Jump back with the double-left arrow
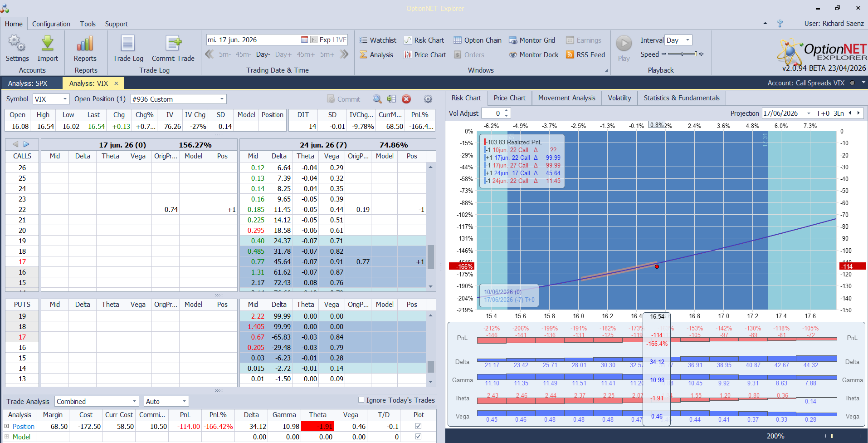The image size is (868, 443). (x=210, y=54)
